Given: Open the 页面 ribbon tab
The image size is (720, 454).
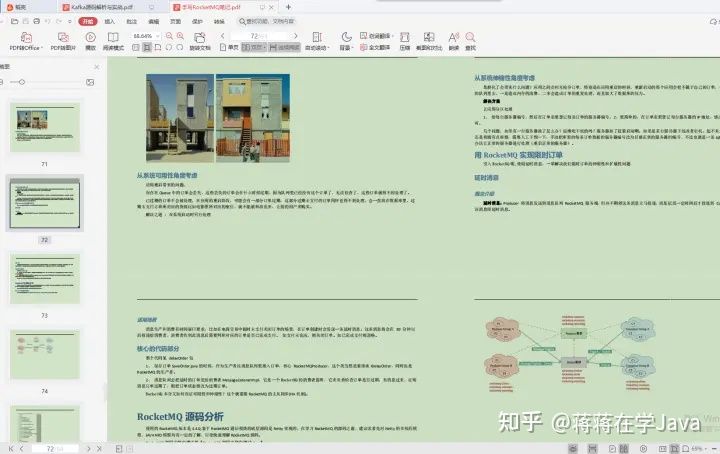Looking at the screenshot, I should point(175,22).
